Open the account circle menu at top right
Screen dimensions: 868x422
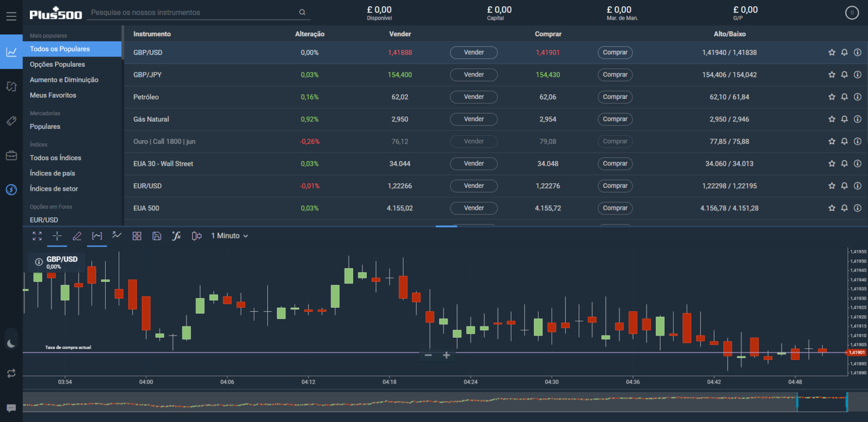[852, 13]
